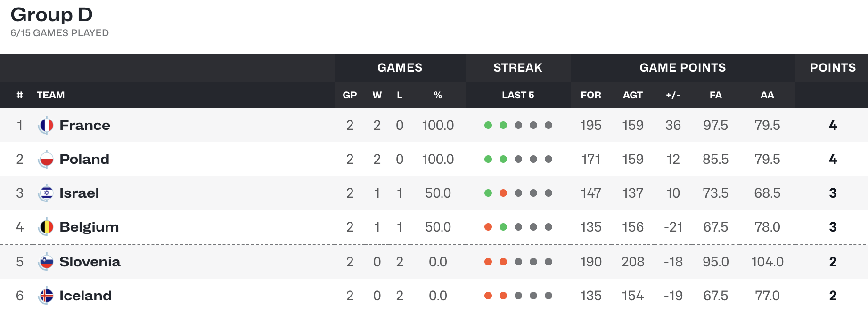Click the Poland flag icon

(46, 159)
